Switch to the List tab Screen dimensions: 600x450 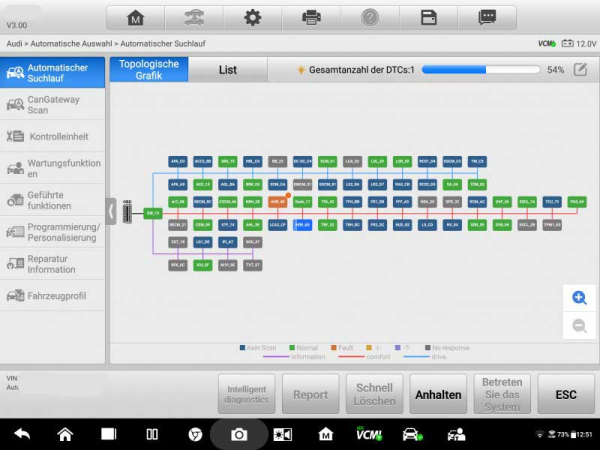(227, 70)
